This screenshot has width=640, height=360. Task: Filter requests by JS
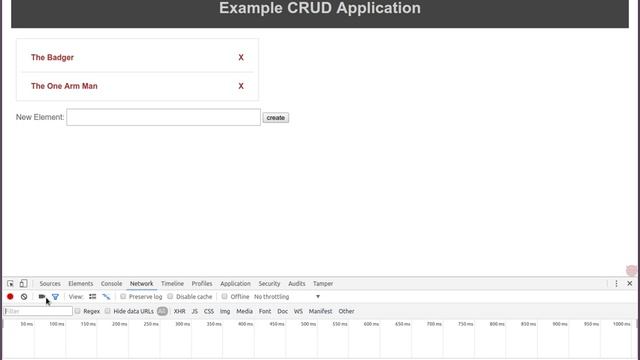click(195, 311)
